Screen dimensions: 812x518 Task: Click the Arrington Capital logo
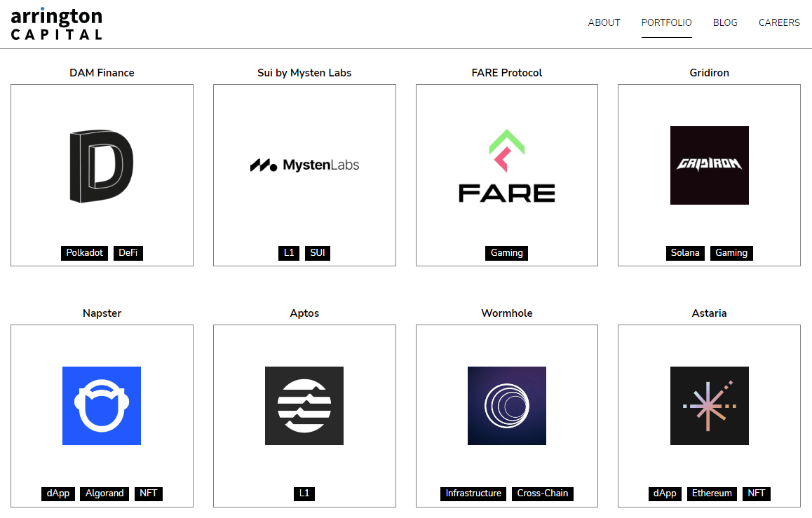pos(56,25)
